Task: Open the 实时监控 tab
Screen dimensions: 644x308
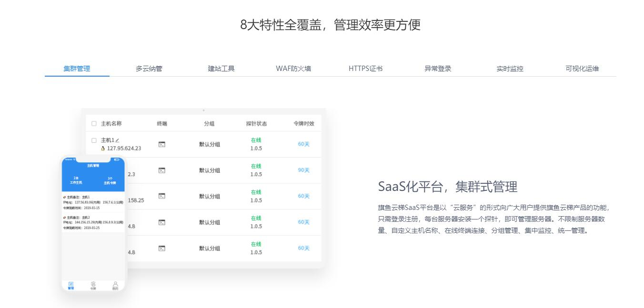Action: (x=510, y=69)
